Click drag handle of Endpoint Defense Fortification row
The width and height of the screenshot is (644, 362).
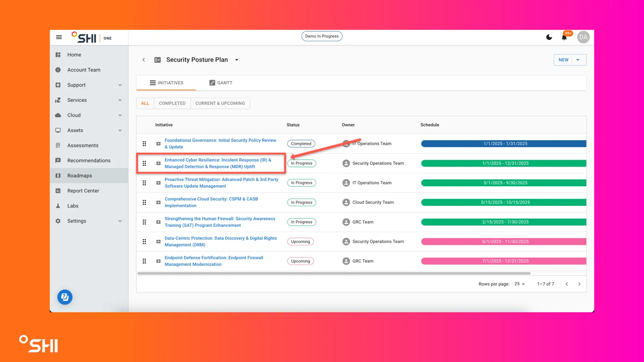(x=144, y=261)
